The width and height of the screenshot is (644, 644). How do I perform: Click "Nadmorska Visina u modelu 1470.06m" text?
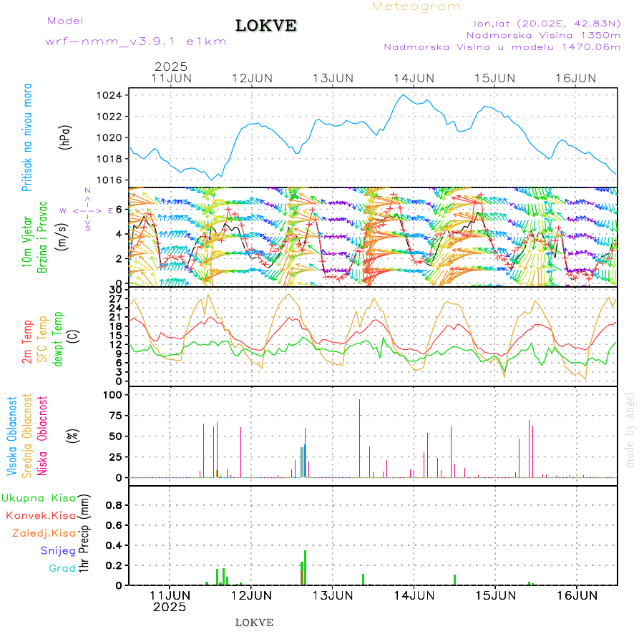[502, 47]
